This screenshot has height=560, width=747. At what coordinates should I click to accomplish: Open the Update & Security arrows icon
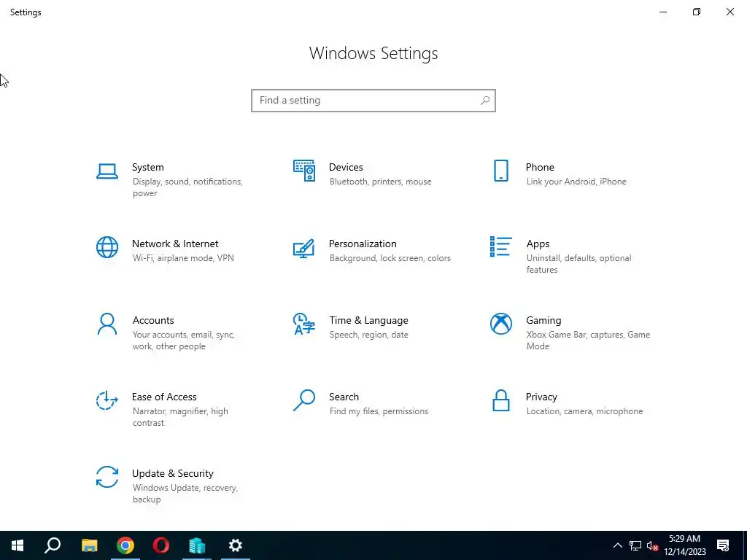click(107, 477)
